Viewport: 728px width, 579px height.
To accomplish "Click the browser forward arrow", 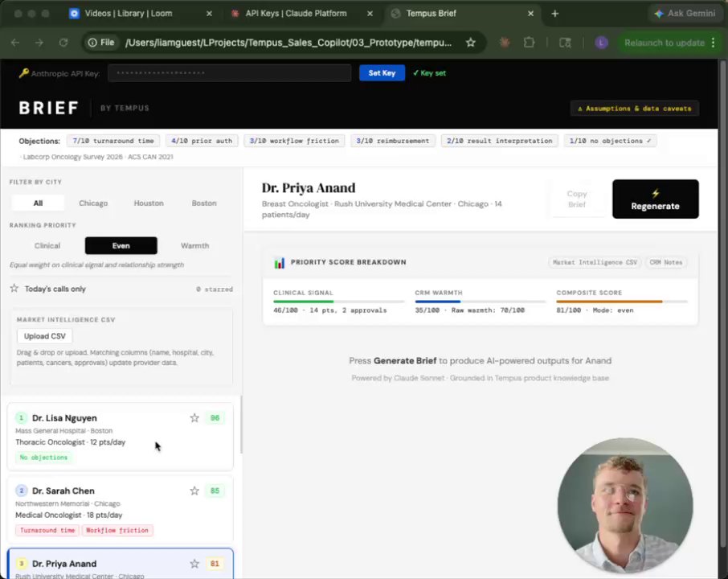I will click(x=39, y=43).
